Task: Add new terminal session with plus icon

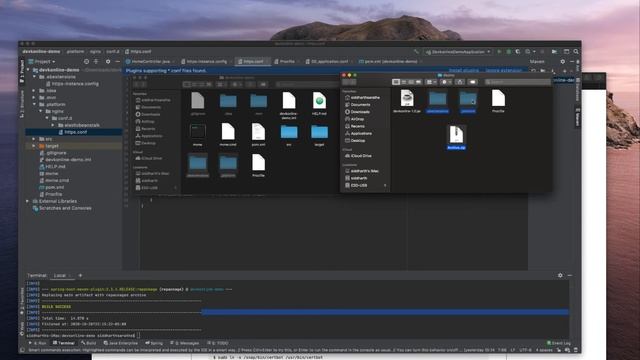Action: pos(80,276)
